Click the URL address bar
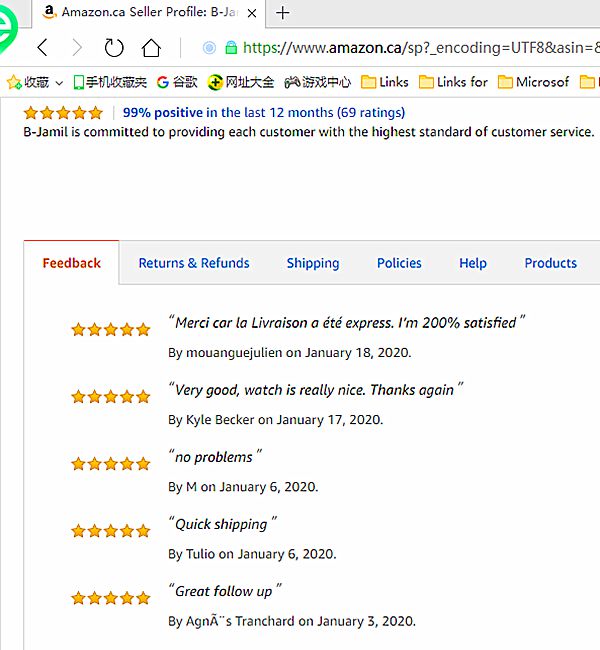The height and width of the screenshot is (650, 600). (x=420, y=47)
